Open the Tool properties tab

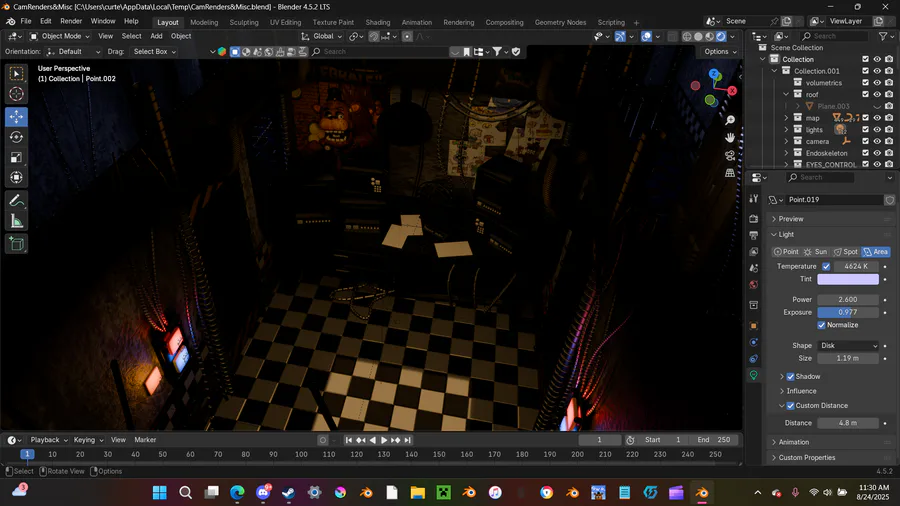754,198
